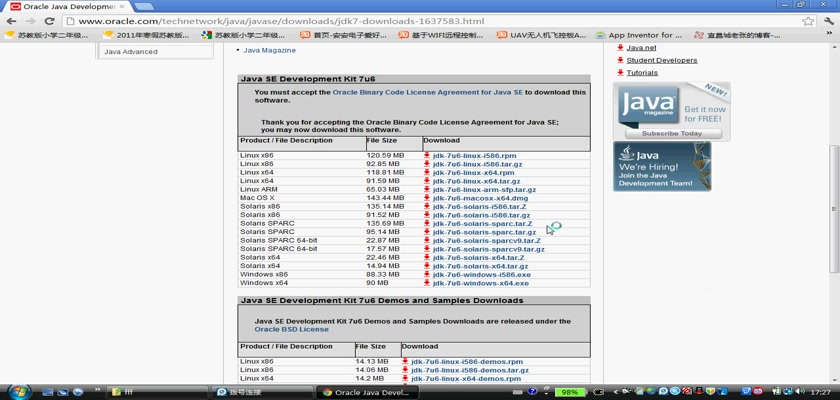Click download arrow icon for jdk-7u6-solaris-i586.tar.gz
The width and height of the screenshot is (840, 400).
tap(427, 215)
